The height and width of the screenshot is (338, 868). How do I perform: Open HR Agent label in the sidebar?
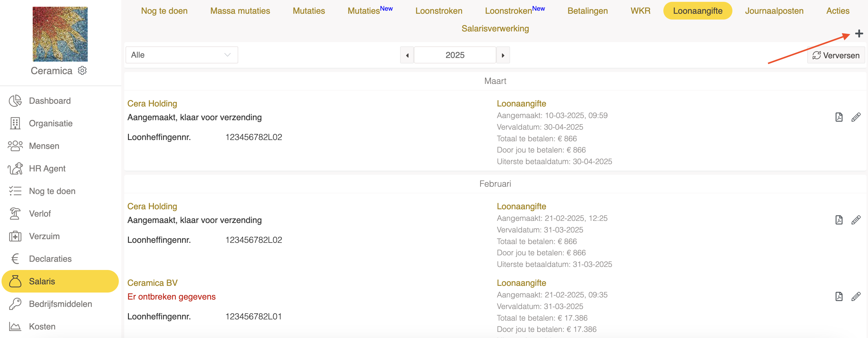[47, 168]
